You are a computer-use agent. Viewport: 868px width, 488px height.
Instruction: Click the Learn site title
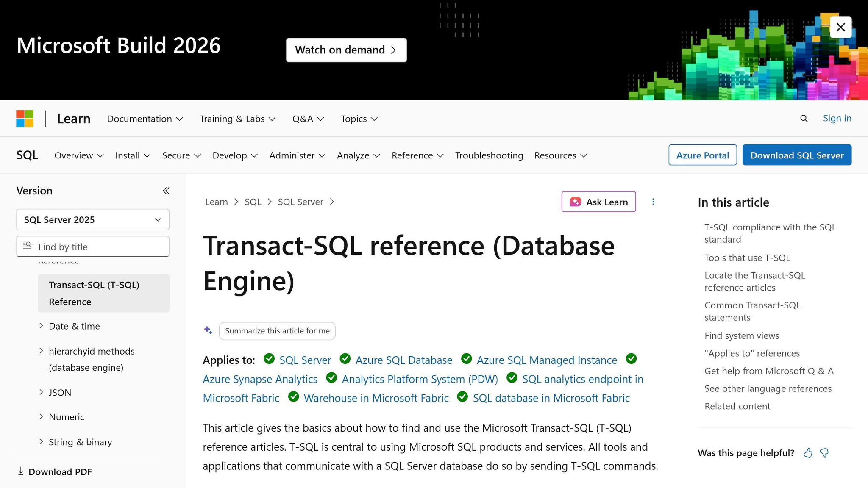[74, 119]
